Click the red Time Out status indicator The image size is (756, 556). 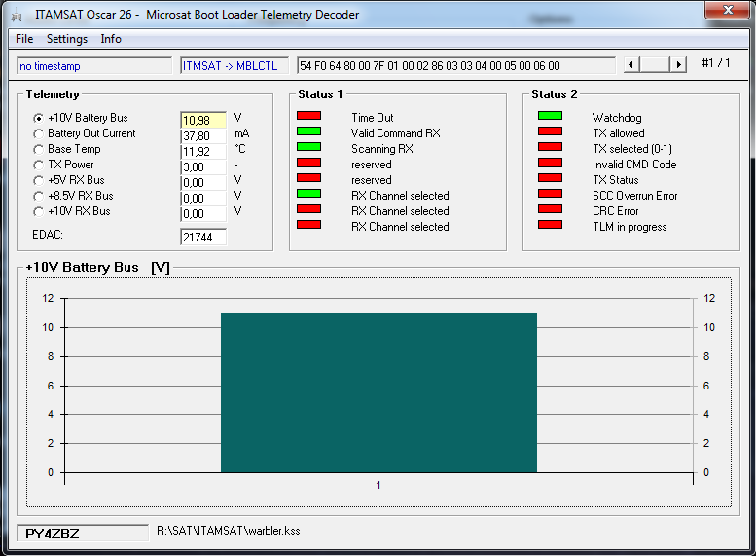(308, 116)
